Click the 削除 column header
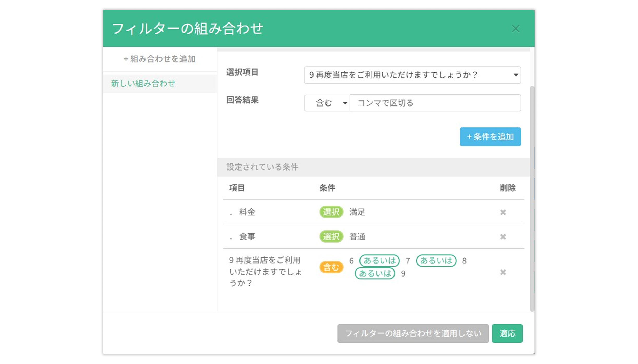 [508, 188]
